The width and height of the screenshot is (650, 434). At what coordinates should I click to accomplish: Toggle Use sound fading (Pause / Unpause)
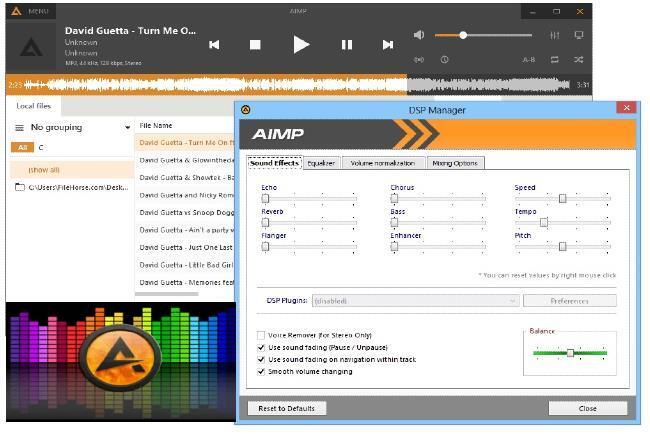coord(261,347)
